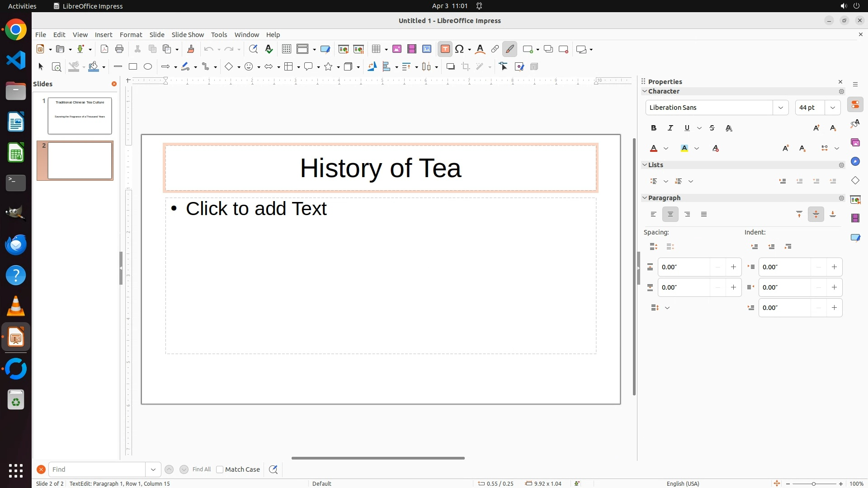Open the font name dropdown
Screen dimensions: 868x488
781,108
